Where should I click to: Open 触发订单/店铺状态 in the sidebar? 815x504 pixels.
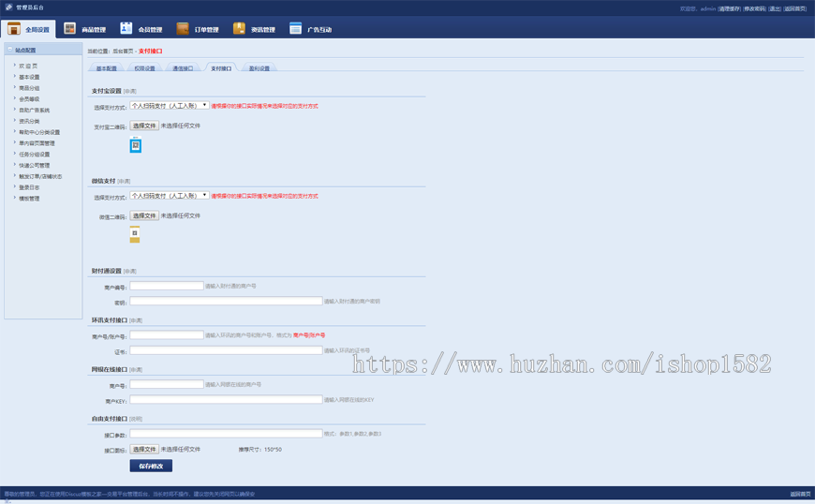[40, 176]
